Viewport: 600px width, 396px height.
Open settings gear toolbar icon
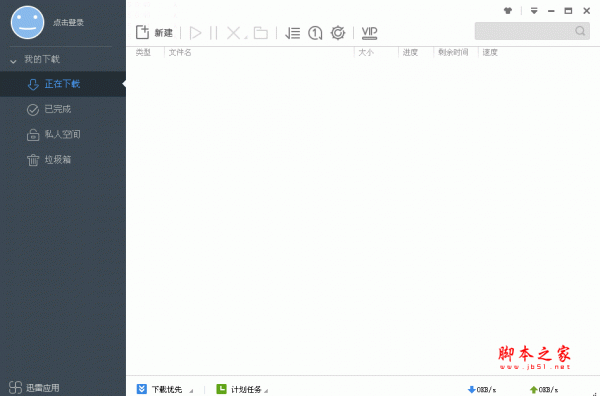[x=338, y=33]
